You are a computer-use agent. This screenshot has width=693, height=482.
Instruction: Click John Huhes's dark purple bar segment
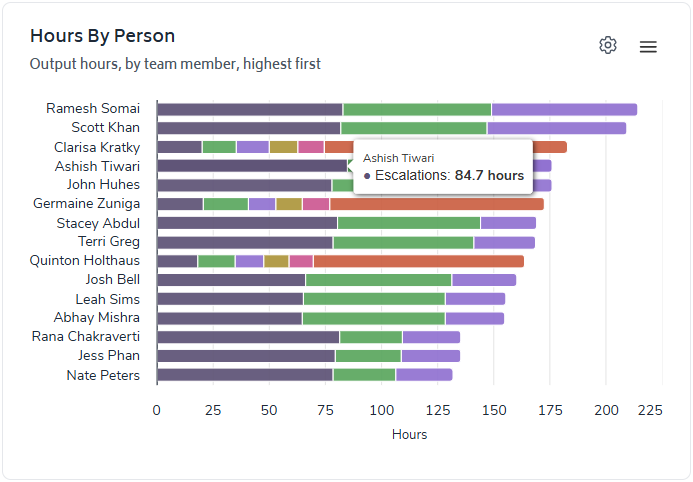click(x=244, y=185)
